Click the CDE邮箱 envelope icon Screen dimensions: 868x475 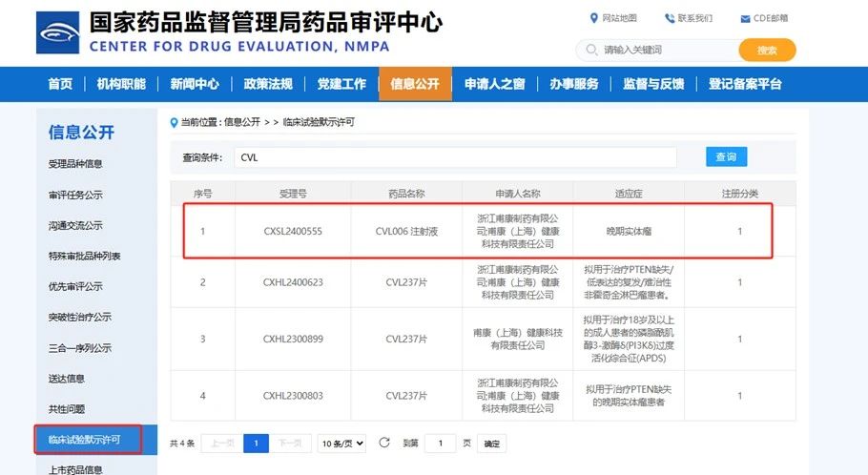(745, 19)
